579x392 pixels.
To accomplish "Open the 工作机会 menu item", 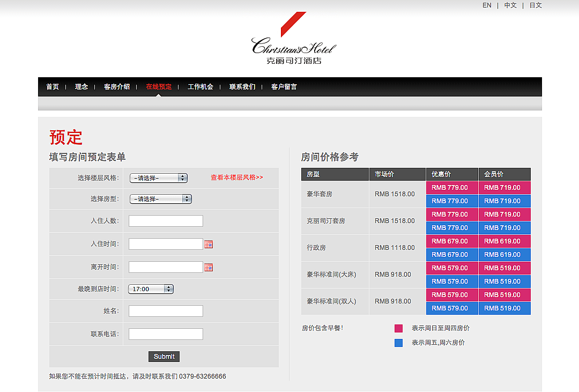I will 201,87.
